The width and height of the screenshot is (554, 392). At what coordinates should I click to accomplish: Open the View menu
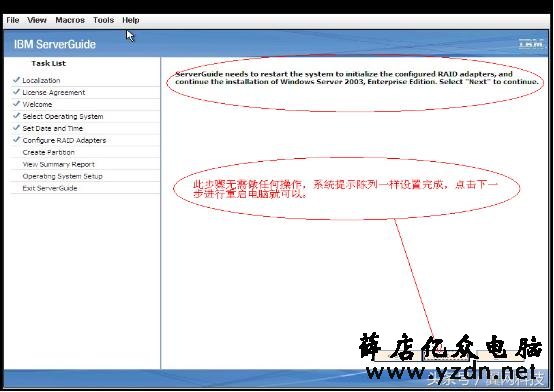point(37,20)
